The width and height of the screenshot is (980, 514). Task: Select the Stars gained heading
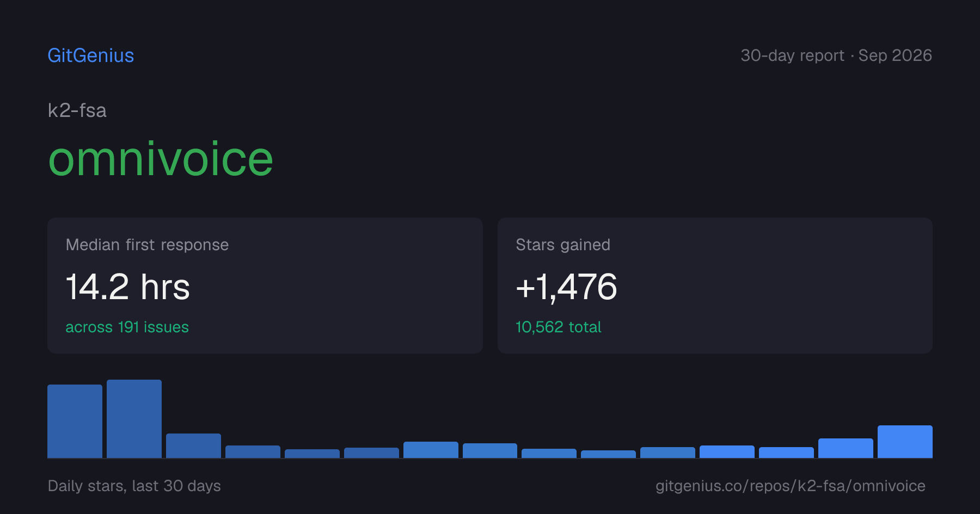[x=563, y=245]
